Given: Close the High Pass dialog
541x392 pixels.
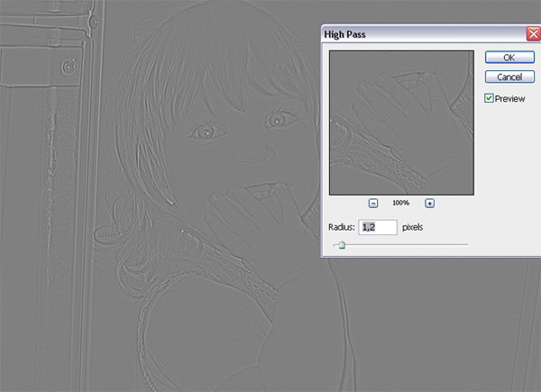Looking at the screenshot, I should point(534,33).
